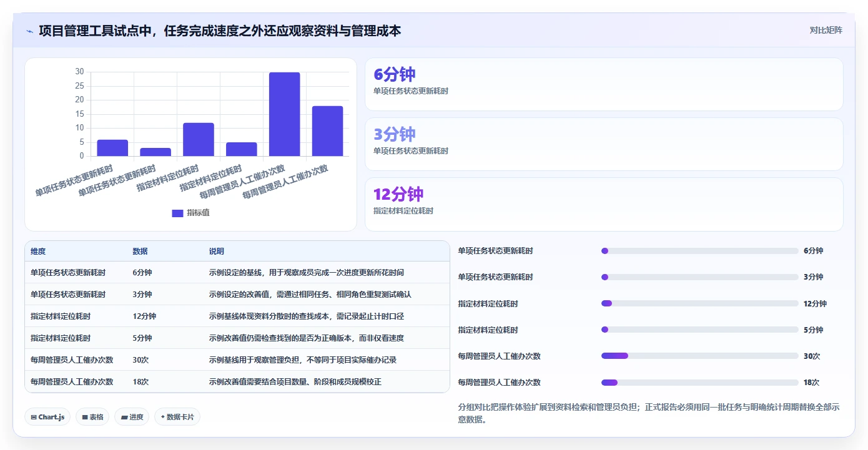Click the icon in the 进度 tag

tap(124, 417)
